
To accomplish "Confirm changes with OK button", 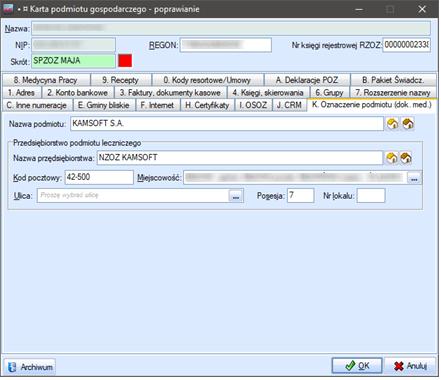I will [x=357, y=366].
